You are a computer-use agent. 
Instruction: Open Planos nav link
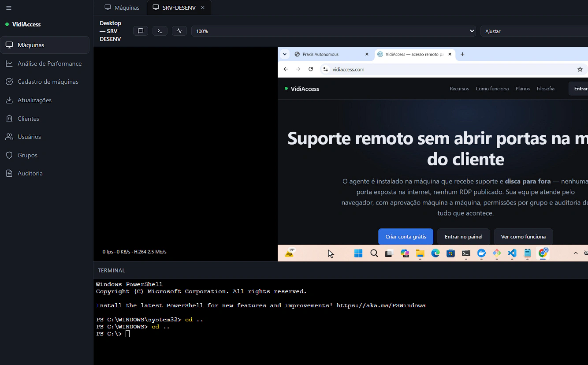(523, 89)
